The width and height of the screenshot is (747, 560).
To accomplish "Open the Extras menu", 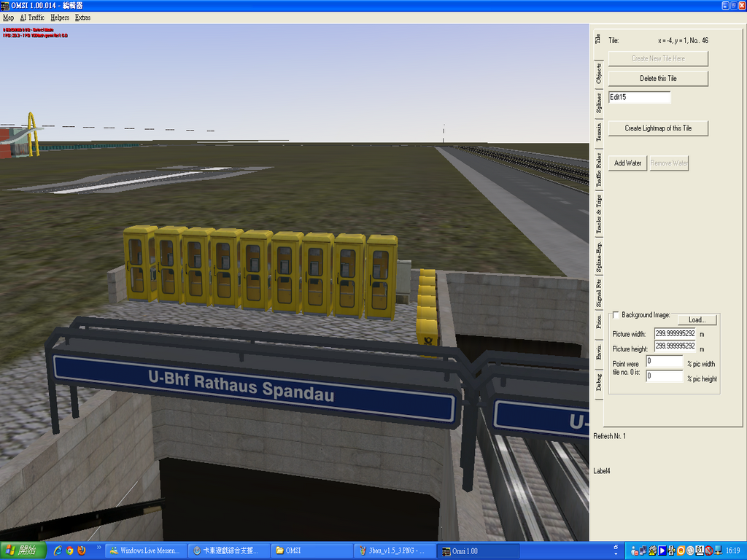I will (82, 17).
